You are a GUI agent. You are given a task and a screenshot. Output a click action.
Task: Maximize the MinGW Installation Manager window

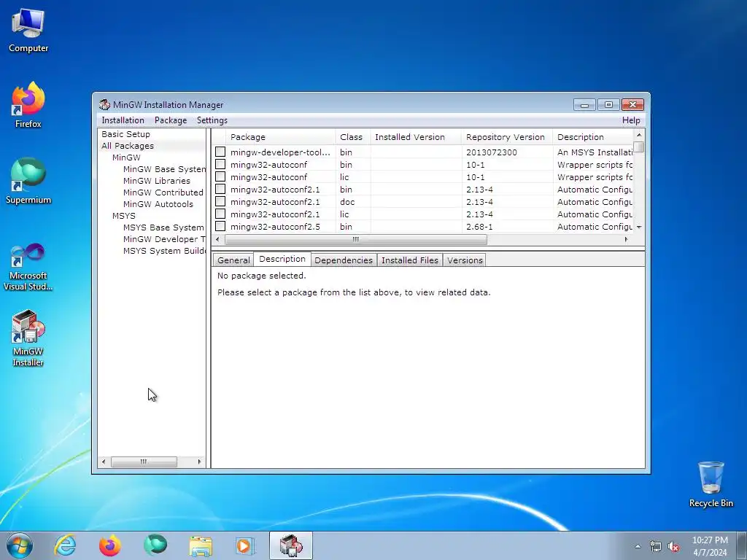pos(608,105)
